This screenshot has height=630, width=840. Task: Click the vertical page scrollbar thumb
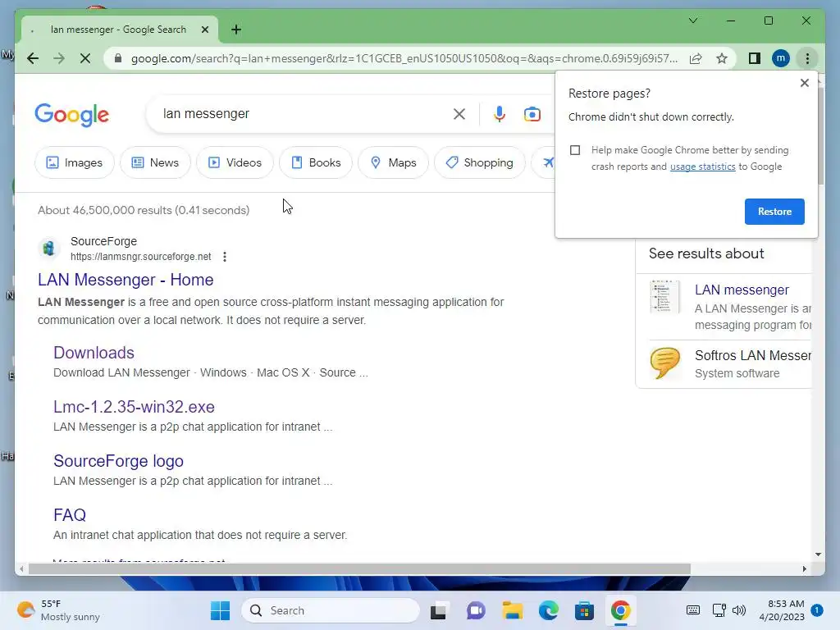tap(819, 136)
